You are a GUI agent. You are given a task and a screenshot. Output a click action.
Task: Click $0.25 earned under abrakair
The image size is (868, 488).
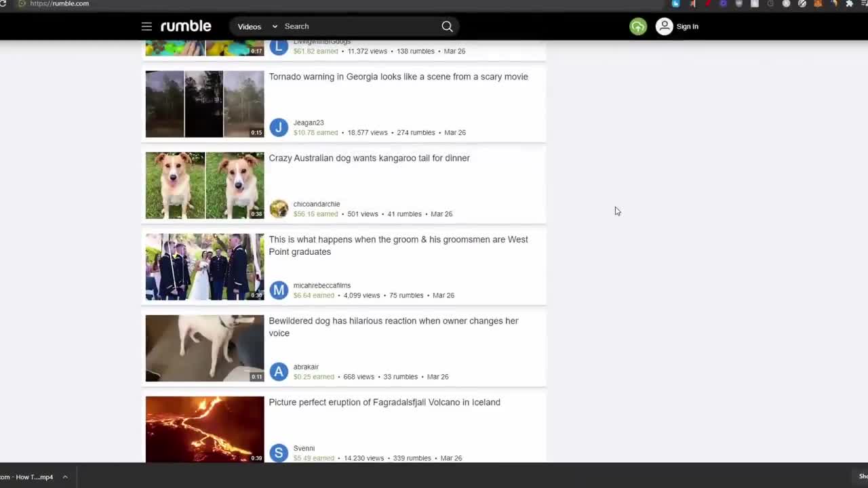point(313,377)
